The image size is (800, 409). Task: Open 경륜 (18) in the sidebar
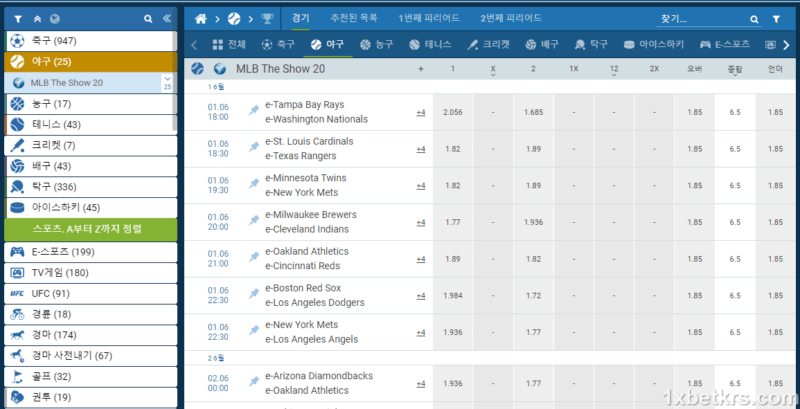(x=90, y=314)
